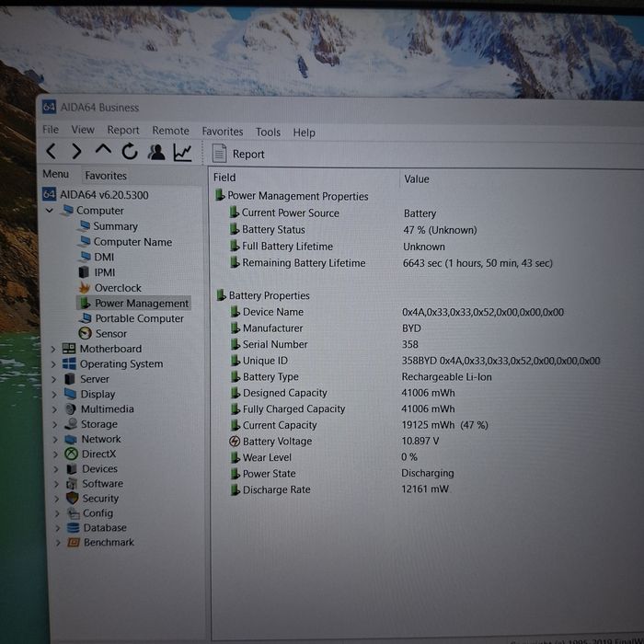Expand the Server node
The image size is (644, 644).
pos(53,379)
